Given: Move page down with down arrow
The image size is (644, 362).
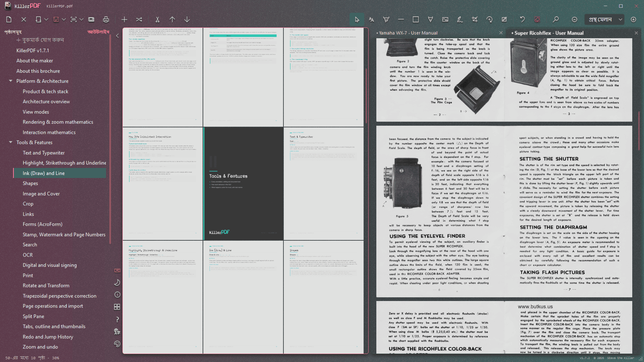Looking at the screenshot, I should (x=187, y=19).
